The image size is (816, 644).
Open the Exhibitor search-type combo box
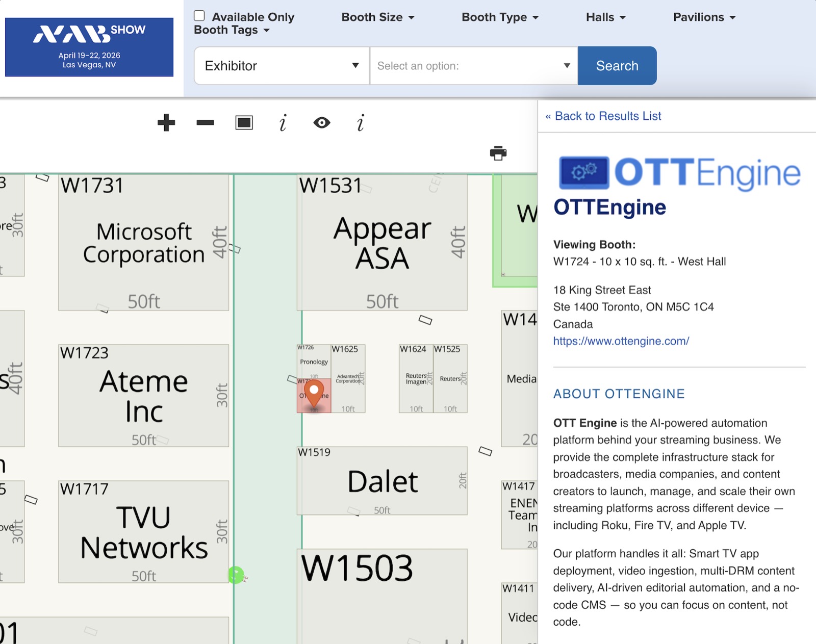282,66
